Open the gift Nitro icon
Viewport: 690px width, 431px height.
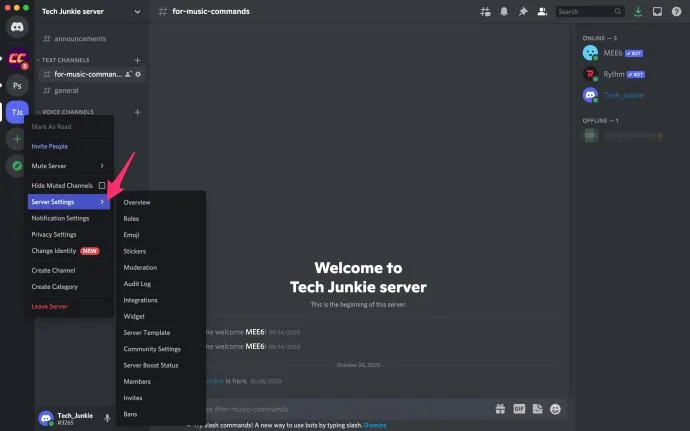[x=500, y=409]
